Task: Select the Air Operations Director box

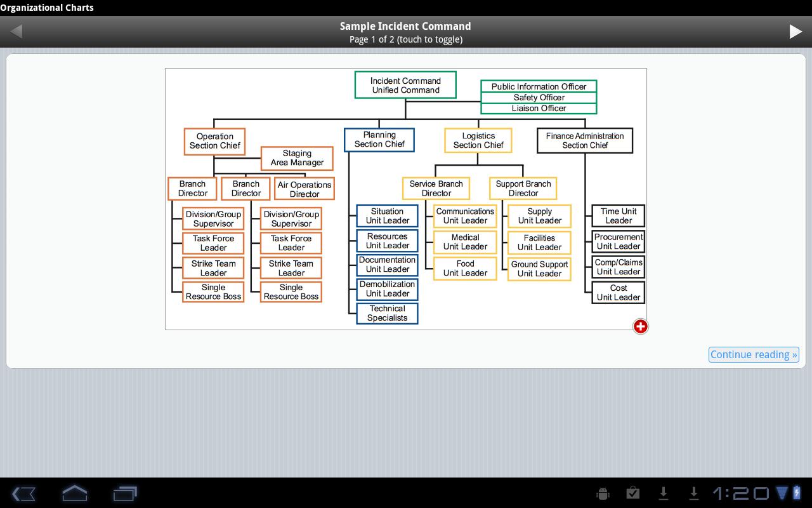Action: (x=304, y=189)
